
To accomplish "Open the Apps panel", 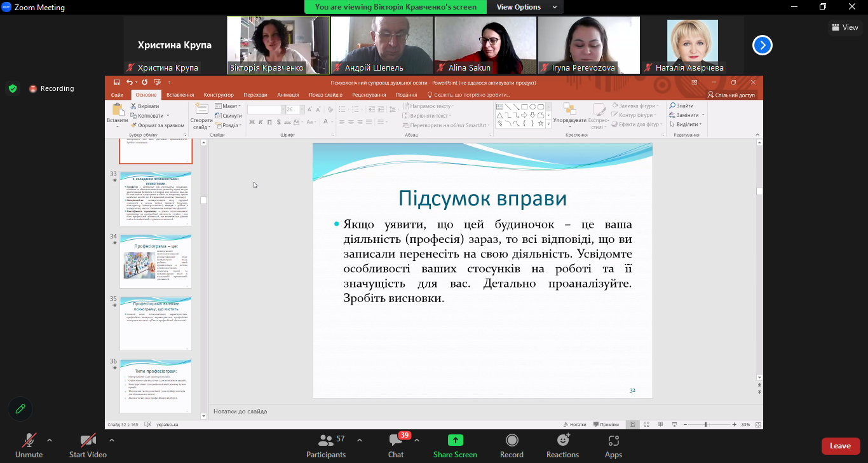I will [x=613, y=440].
